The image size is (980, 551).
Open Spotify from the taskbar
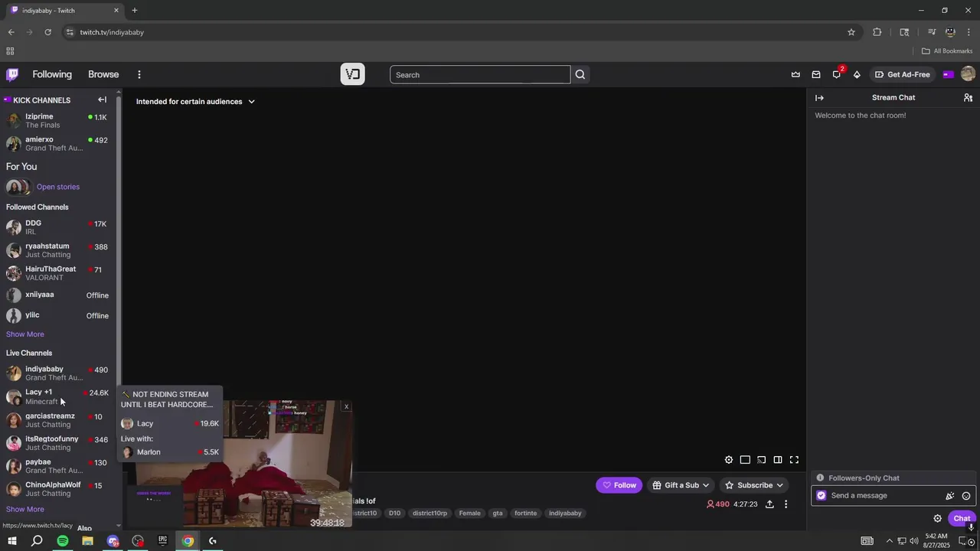click(x=63, y=541)
